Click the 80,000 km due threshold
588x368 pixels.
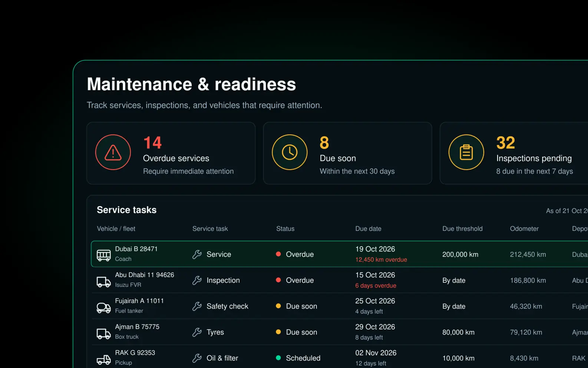click(x=458, y=332)
